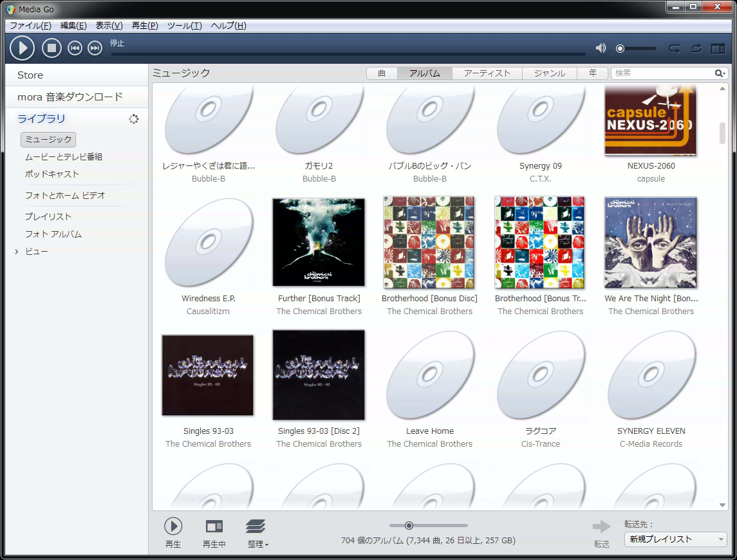Click the playback progress bar
Image resolution: width=737 pixels, height=560 pixels.
(x=348, y=55)
